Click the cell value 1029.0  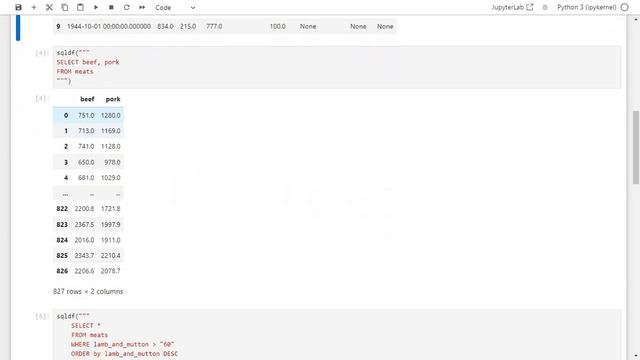[111, 178]
